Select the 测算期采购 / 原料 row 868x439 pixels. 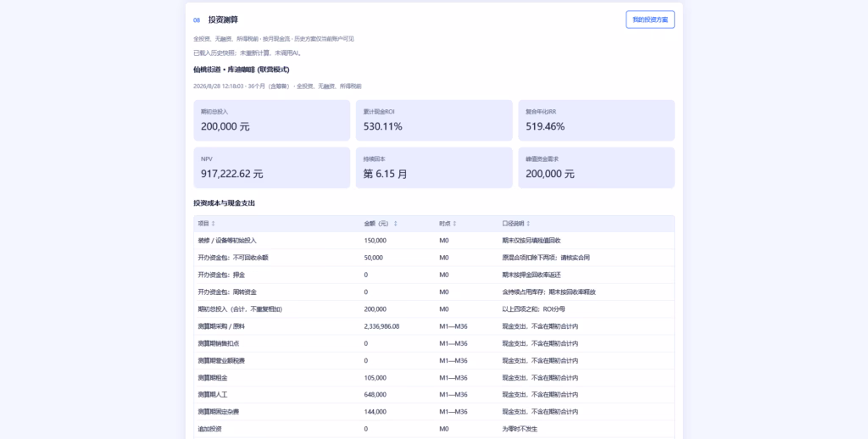tap(434, 326)
